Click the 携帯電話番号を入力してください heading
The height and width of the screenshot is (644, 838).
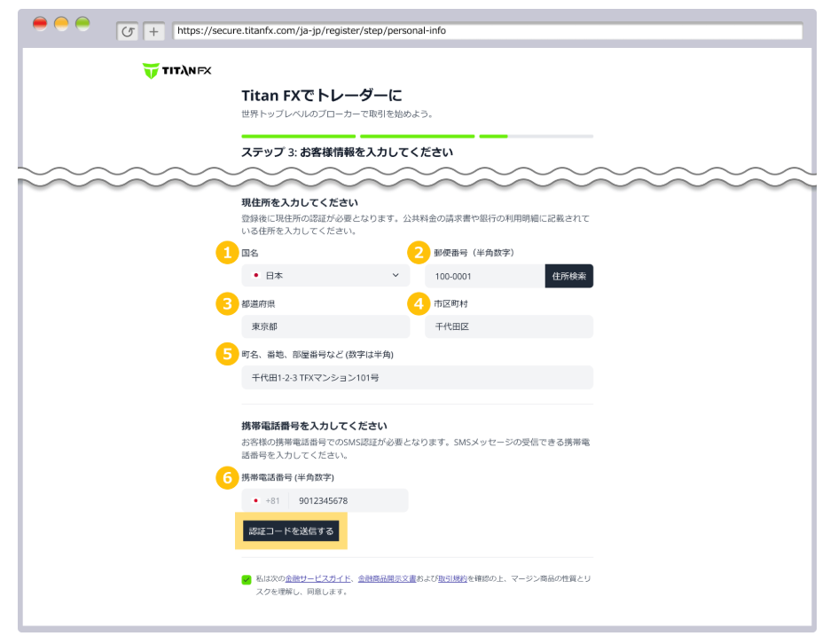point(314,426)
